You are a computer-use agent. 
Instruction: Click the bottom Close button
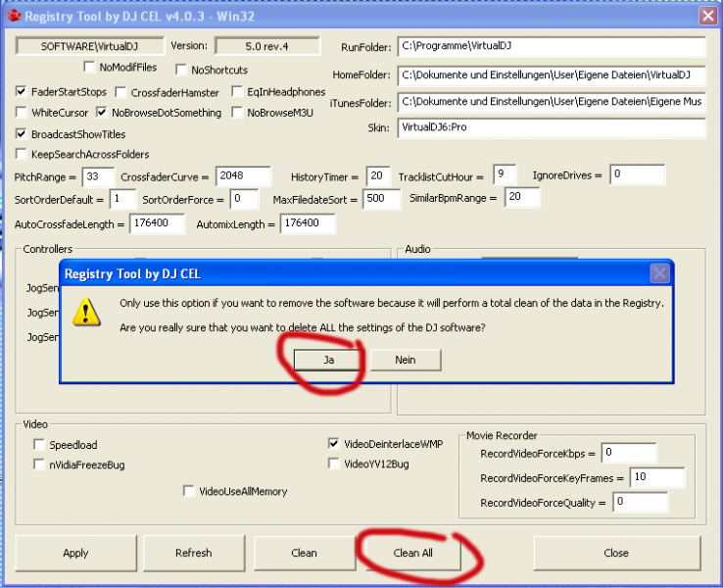616,553
